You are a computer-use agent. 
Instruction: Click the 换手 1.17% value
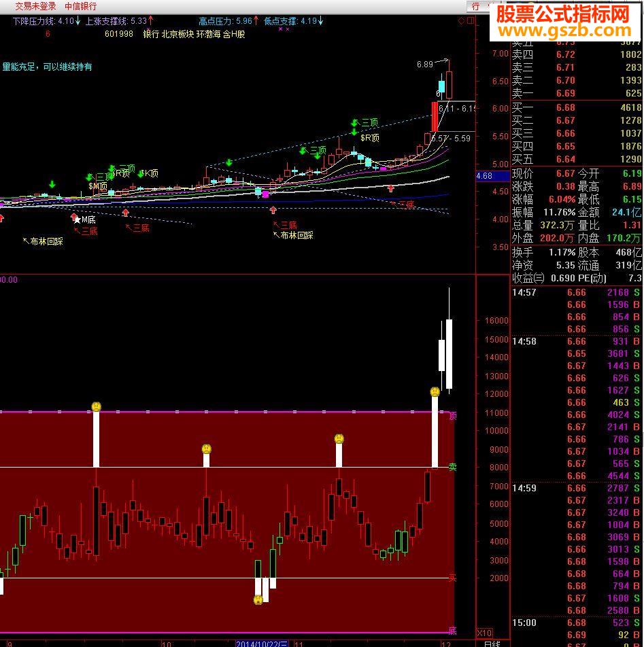point(562,252)
